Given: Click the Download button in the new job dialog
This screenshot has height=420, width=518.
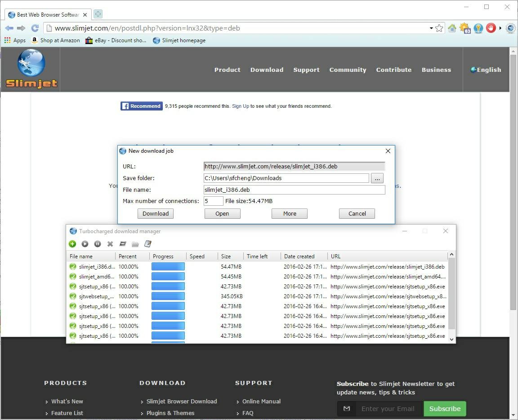Looking at the screenshot, I should [x=156, y=213].
